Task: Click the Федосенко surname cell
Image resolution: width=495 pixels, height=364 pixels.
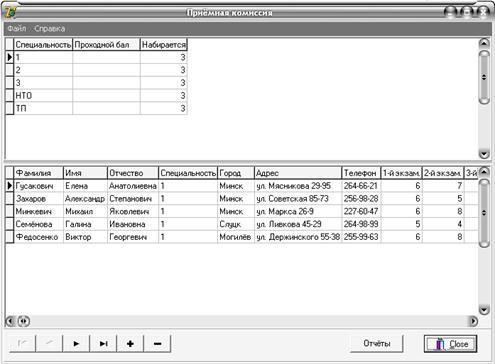Action: pyautogui.click(x=39, y=237)
